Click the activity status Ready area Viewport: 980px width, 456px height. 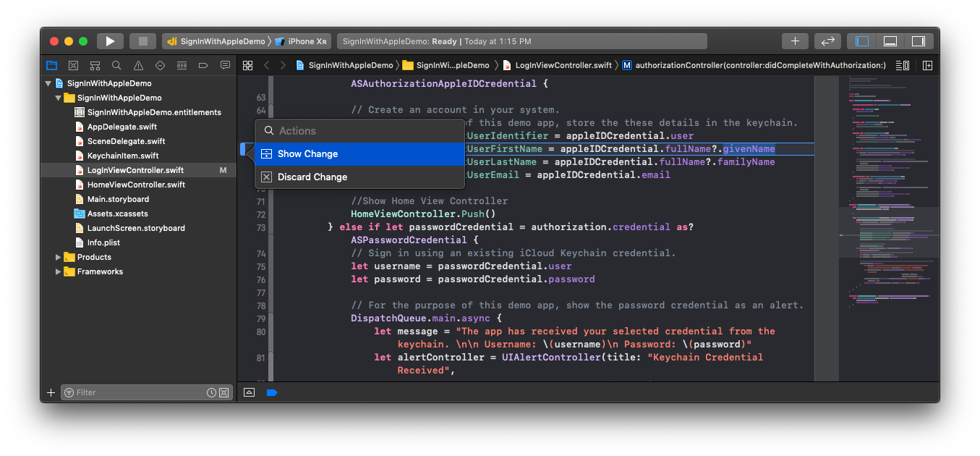click(521, 41)
